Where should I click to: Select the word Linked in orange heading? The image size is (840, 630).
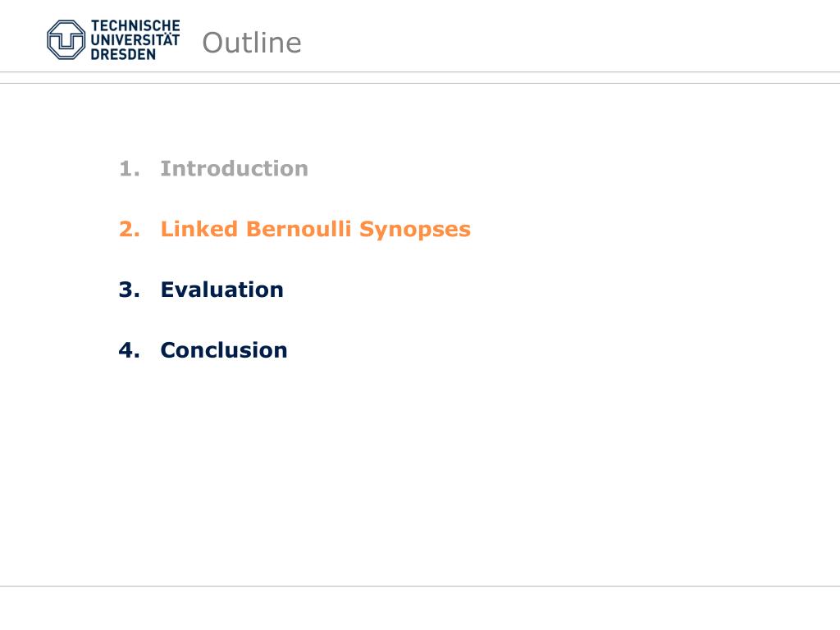pos(199,229)
